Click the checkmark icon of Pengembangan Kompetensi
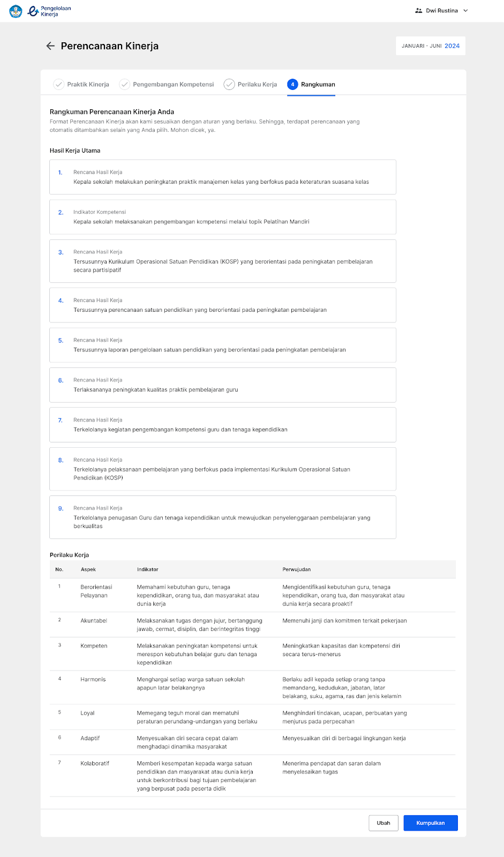Image resolution: width=504 pixels, height=857 pixels. coord(124,84)
